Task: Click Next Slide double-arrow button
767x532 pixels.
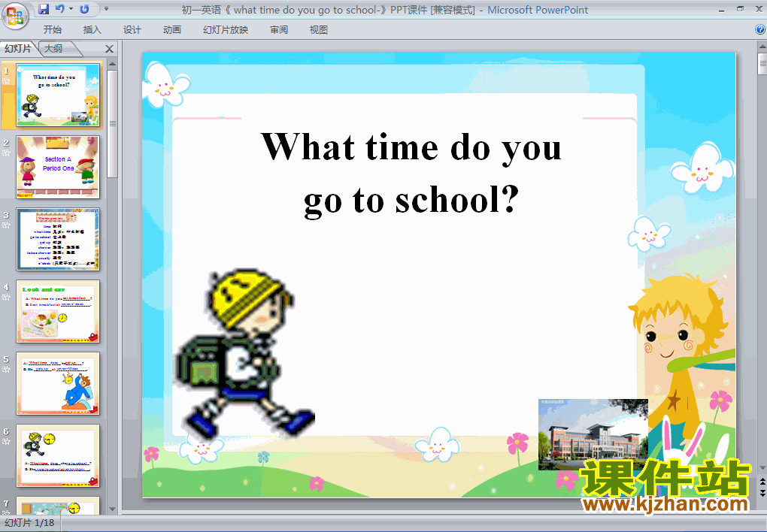Action: pos(762,492)
